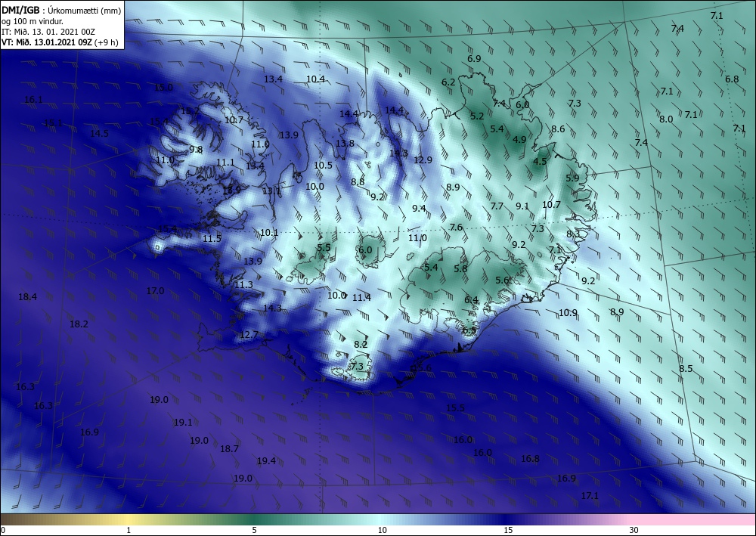Click the color scale label 0

click(x=3, y=531)
